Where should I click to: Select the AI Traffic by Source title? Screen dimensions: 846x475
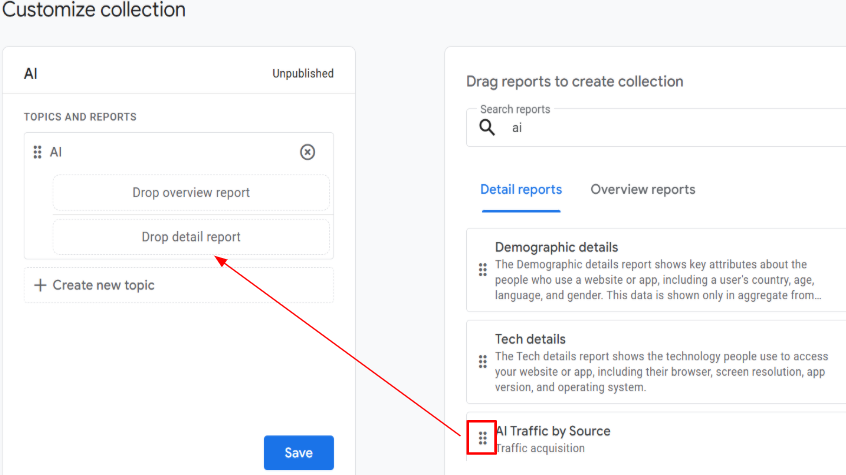tap(553, 431)
